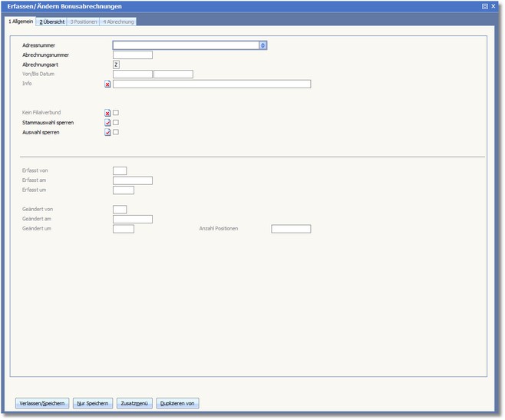This screenshot has width=505, height=420.
Task: Switch to the 2 Übersicht tab
Action: coord(52,21)
